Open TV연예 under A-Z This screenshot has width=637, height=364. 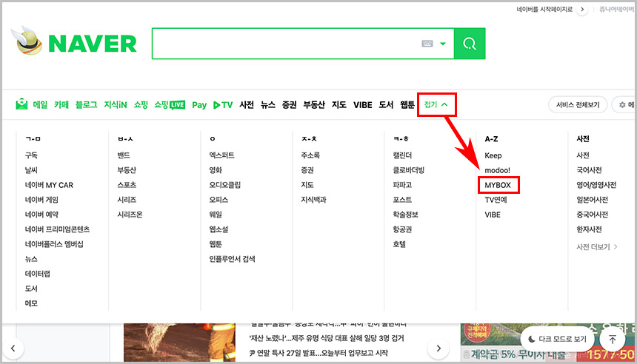coord(496,200)
